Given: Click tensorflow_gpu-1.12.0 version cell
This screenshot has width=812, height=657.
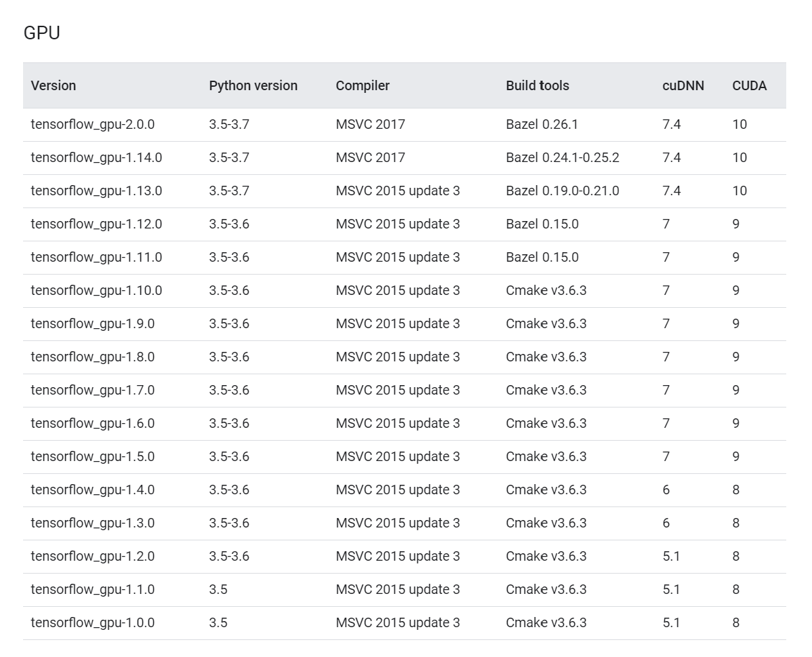Looking at the screenshot, I should 96,224.
